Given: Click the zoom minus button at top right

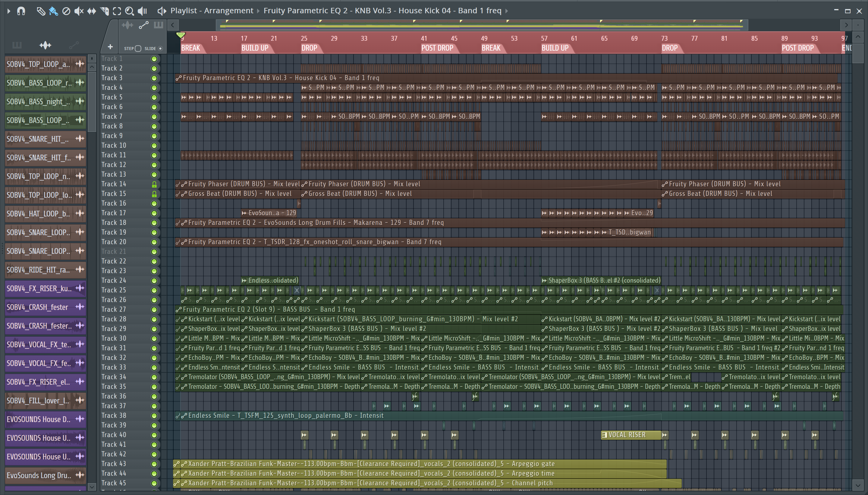Looking at the screenshot, I should (858, 25).
